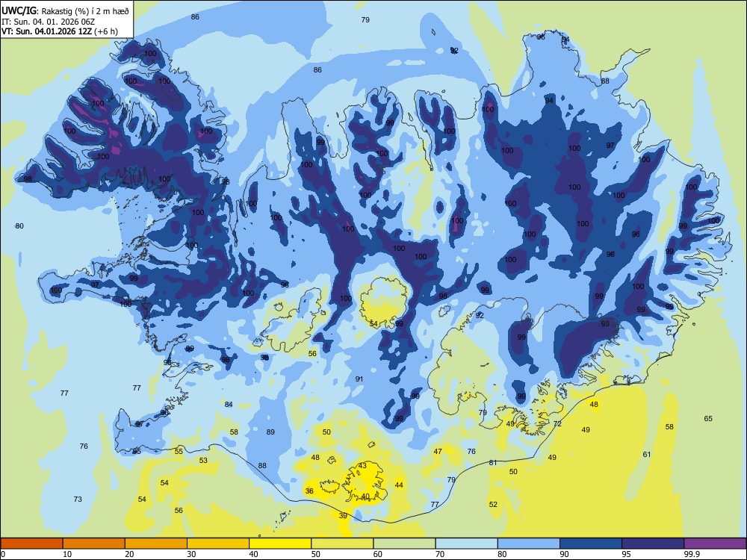Click map humidity value '36'
The image size is (747, 560).
point(309,491)
